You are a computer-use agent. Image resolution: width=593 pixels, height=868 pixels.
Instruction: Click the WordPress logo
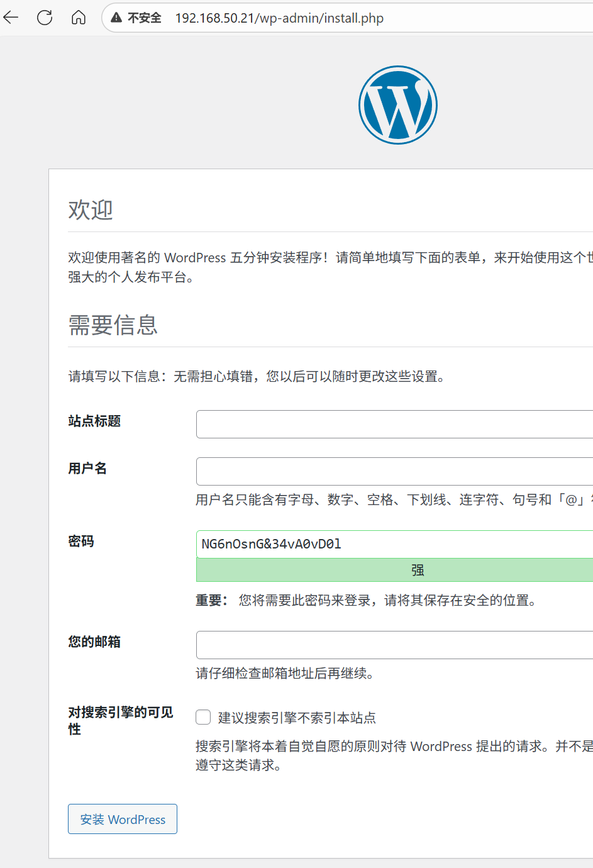[398, 105]
